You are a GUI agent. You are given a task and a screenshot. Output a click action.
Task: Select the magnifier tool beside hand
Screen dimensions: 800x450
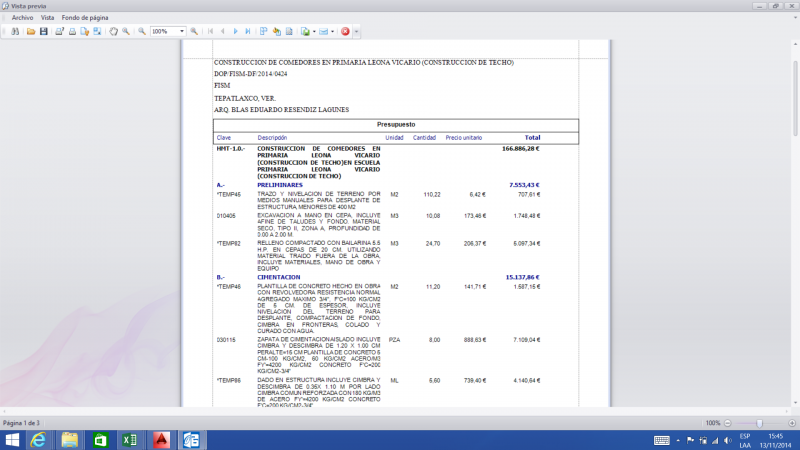point(126,31)
